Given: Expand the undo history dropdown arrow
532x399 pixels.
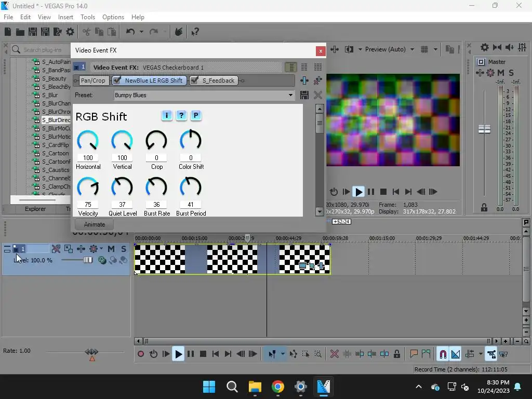Looking at the screenshot, I should point(141,32).
